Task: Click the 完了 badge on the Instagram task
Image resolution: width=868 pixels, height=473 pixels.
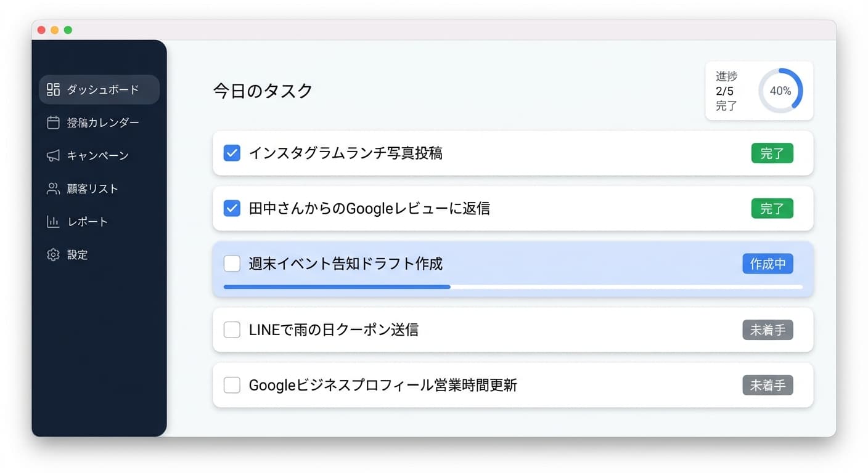Action: tap(772, 153)
